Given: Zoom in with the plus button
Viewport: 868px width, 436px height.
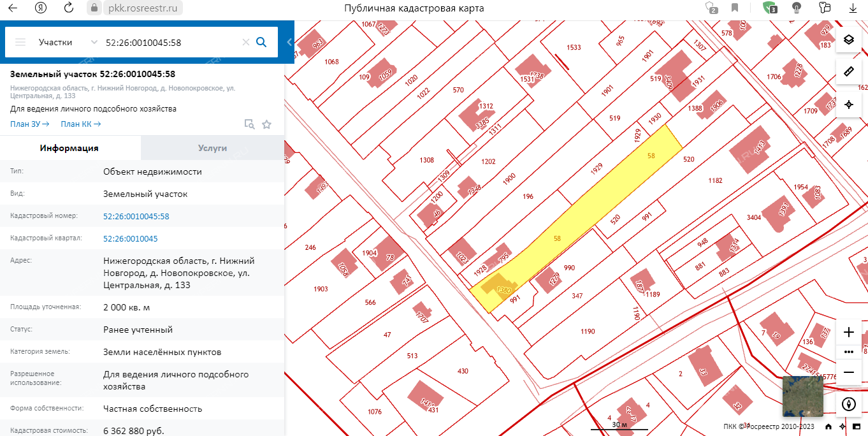Looking at the screenshot, I should click(848, 332).
